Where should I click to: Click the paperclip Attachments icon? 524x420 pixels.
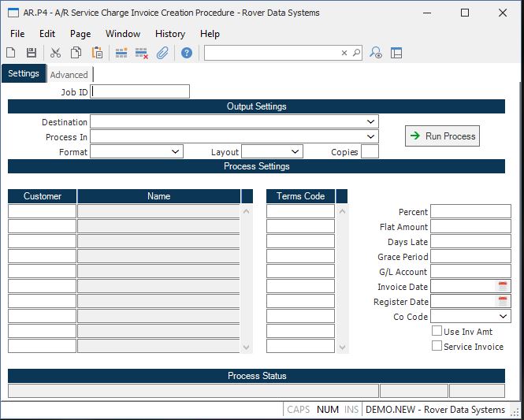click(x=162, y=53)
